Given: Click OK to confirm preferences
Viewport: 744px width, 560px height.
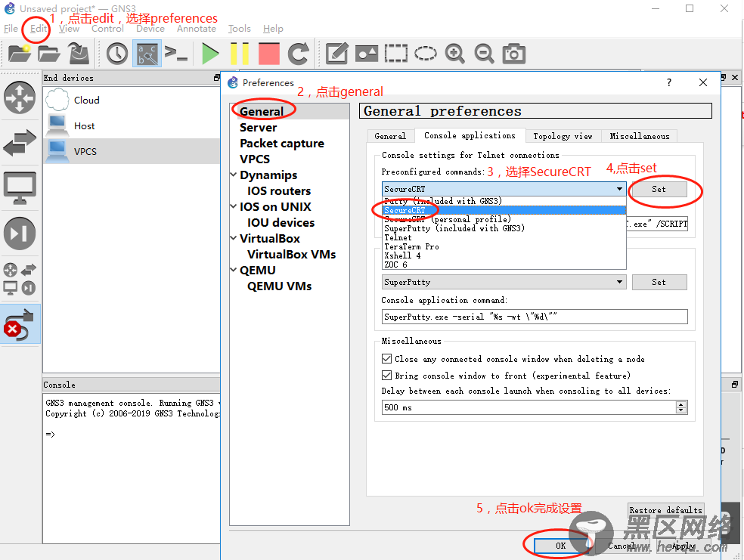Looking at the screenshot, I should point(561,546).
